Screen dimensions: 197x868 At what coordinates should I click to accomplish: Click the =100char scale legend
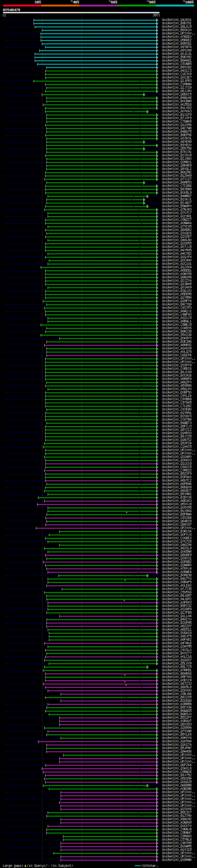coord(146,865)
